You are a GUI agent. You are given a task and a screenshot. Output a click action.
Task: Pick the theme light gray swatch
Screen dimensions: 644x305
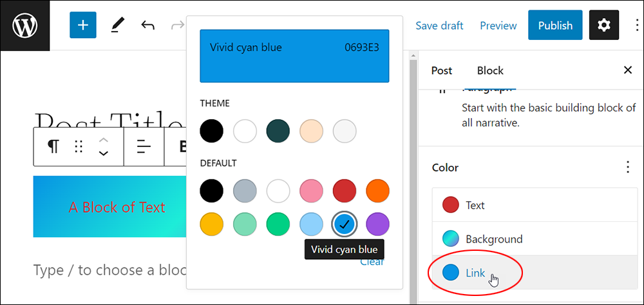[x=345, y=131]
